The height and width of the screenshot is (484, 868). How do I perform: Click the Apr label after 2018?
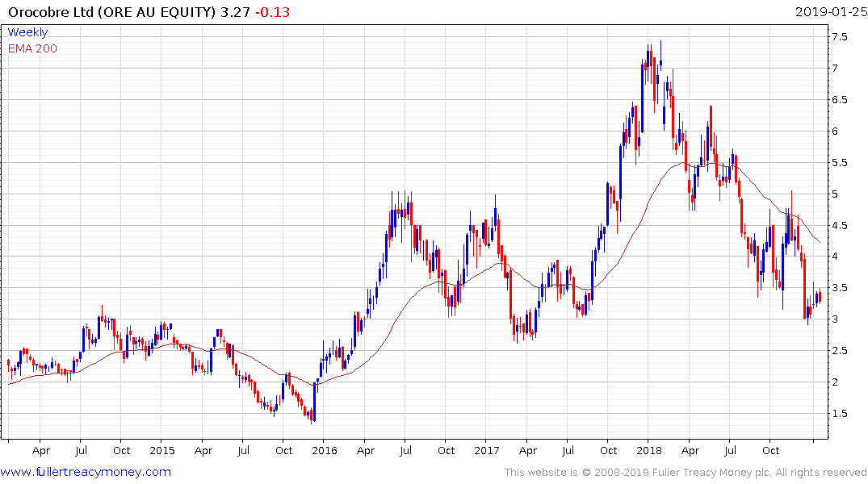click(690, 451)
